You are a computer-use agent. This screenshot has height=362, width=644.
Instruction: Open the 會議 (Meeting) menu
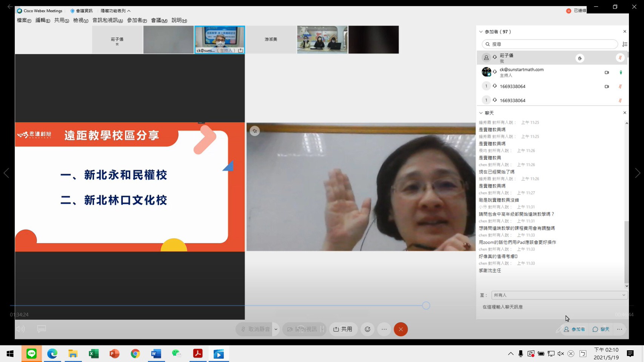click(159, 20)
